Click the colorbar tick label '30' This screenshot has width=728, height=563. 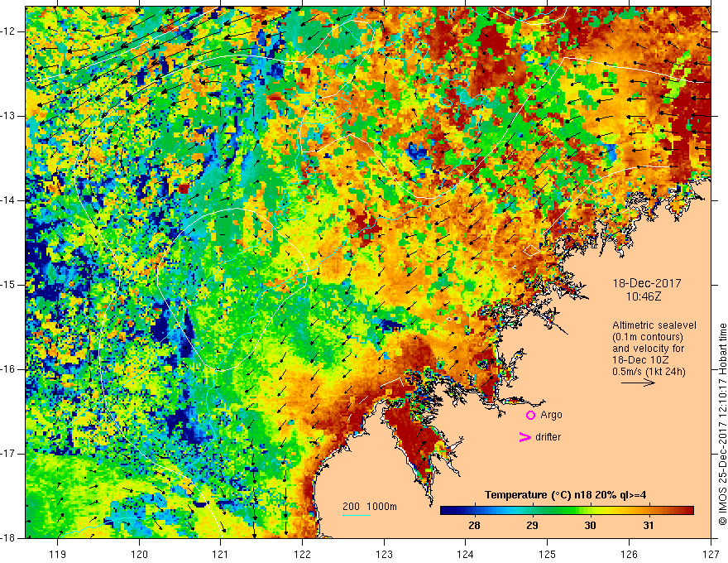[x=590, y=526]
